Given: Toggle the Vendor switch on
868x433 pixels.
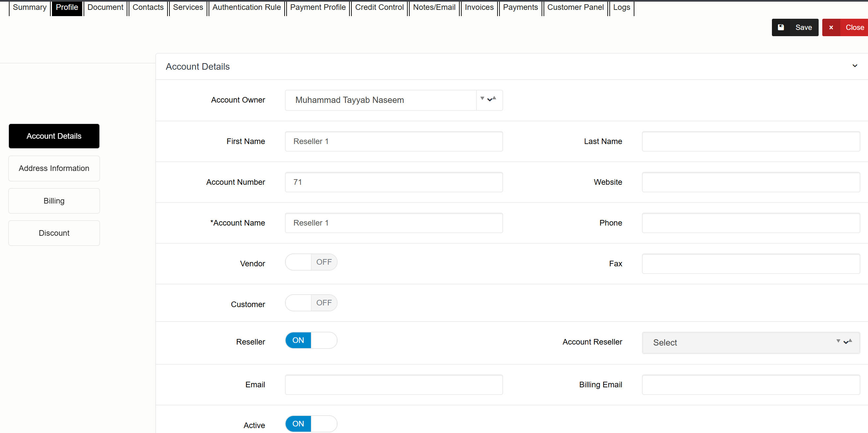Looking at the screenshot, I should pos(311,262).
